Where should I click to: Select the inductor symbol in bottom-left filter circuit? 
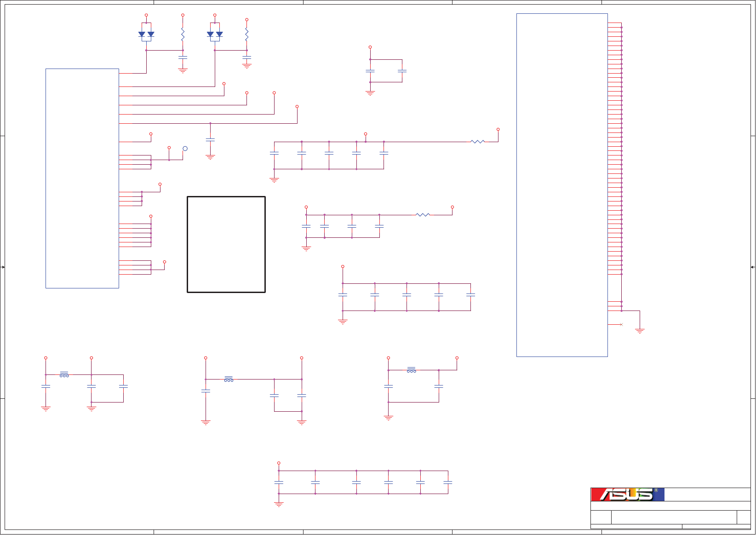64,374
